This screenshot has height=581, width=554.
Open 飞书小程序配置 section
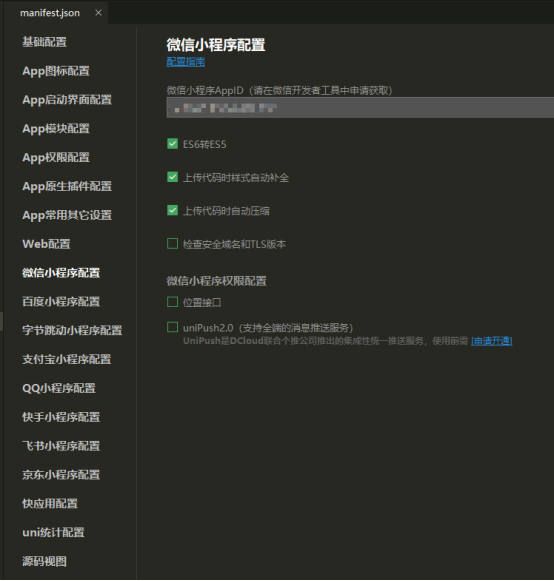coord(61,446)
